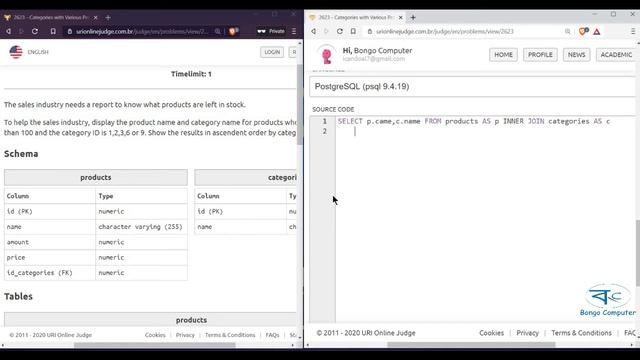The image size is (640, 360).
Task: Maximize the right browser window
Action: (613, 14)
